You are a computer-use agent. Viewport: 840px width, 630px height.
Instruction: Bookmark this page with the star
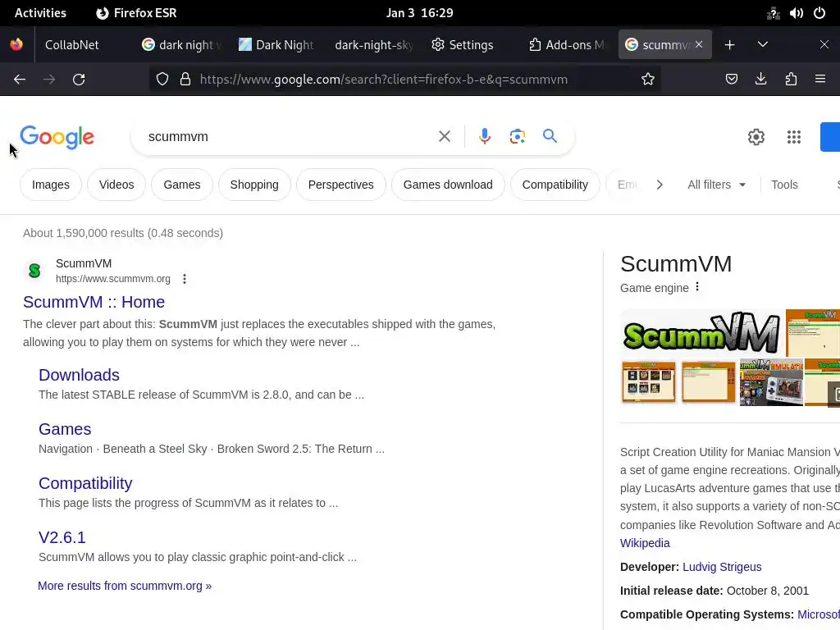tap(648, 80)
